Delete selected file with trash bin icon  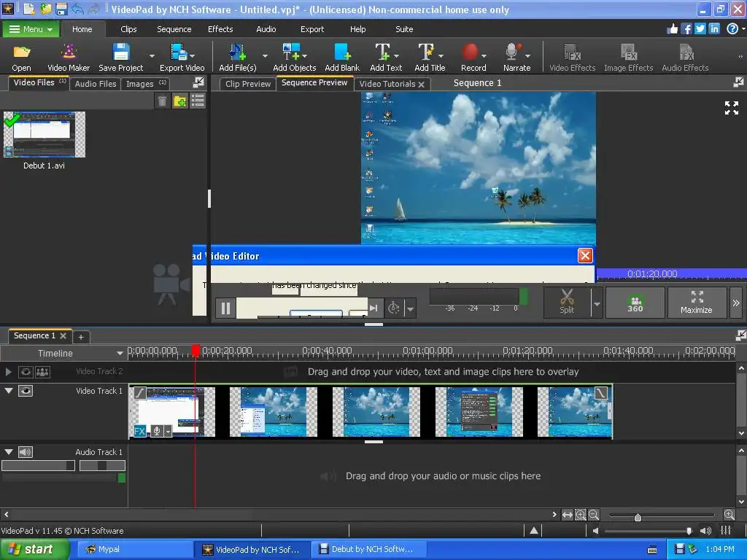point(162,101)
